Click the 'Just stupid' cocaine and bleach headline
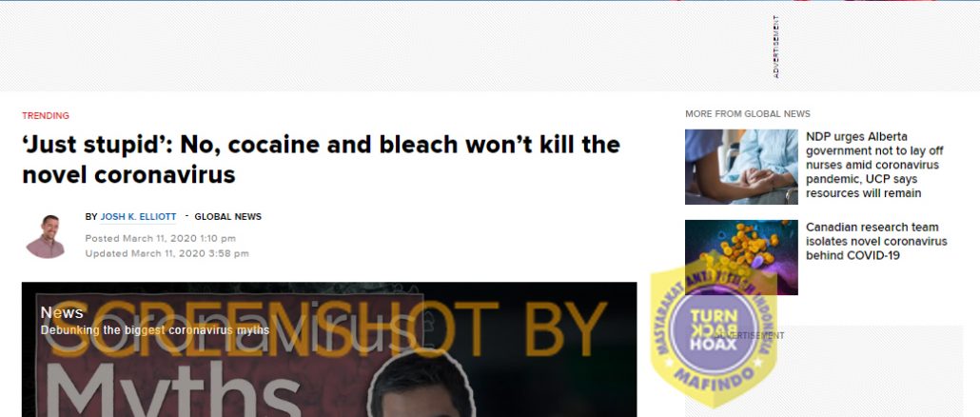 (x=322, y=159)
